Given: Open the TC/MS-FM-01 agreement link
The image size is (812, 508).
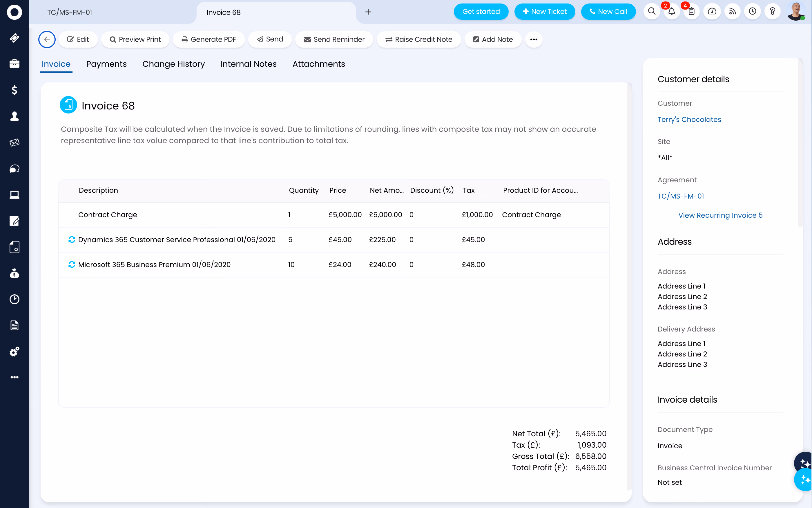Looking at the screenshot, I should [x=681, y=196].
